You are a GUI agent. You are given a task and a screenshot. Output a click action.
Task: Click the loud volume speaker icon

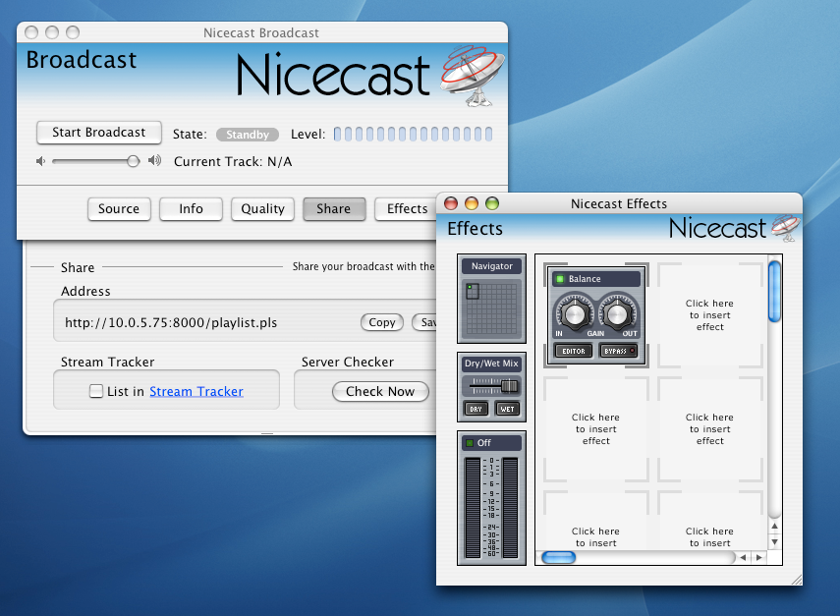click(155, 160)
